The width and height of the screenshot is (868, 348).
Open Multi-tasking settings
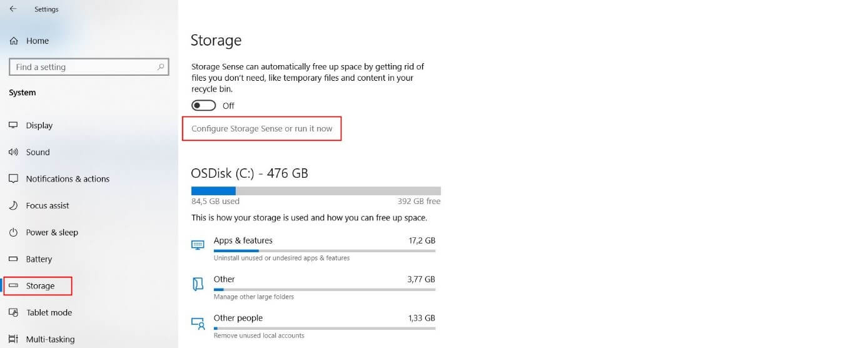(x=50, y=339)
